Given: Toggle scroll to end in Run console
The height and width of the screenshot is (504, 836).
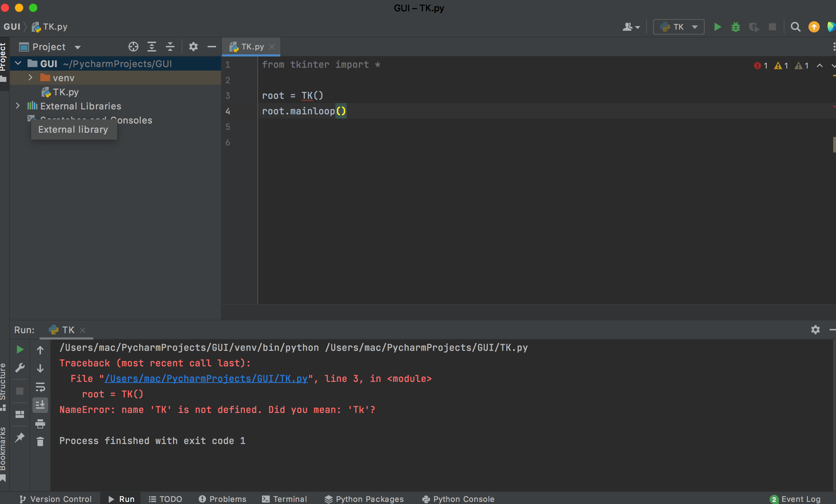Looking at the screenshot, I should point(40,405).
